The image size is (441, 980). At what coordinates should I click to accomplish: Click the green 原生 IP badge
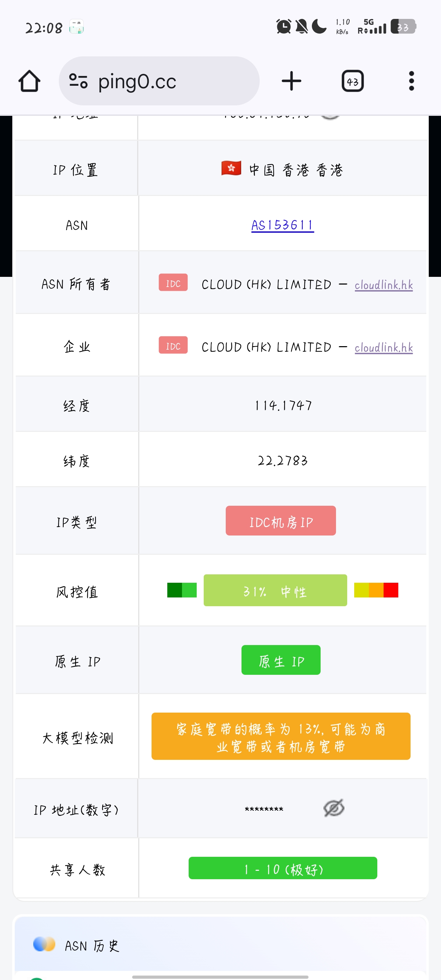(281, 660)
